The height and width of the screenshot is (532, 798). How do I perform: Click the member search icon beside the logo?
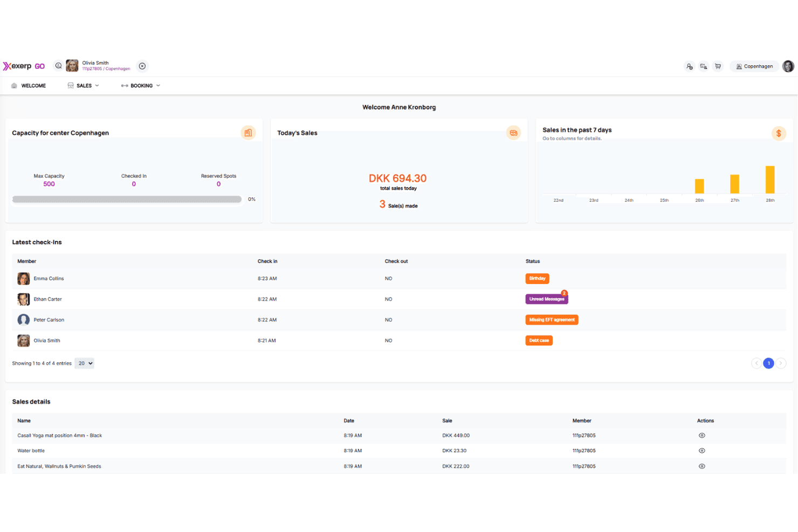pos(58,66)
